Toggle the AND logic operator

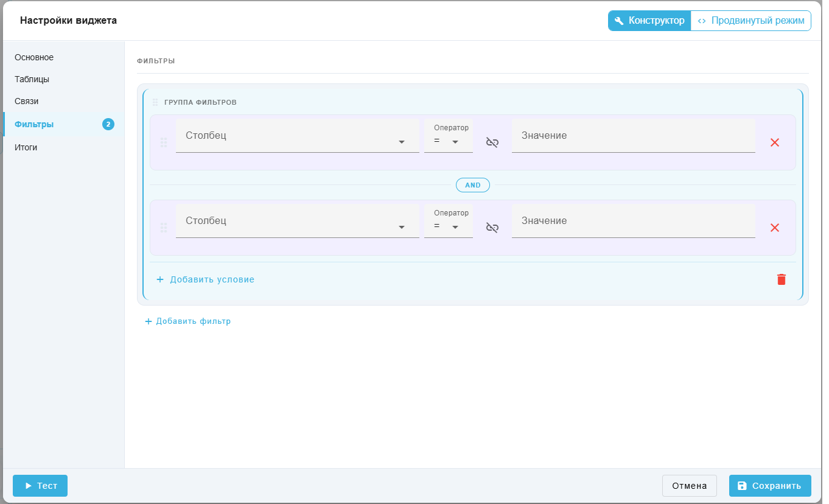click(x=473, y=185)
